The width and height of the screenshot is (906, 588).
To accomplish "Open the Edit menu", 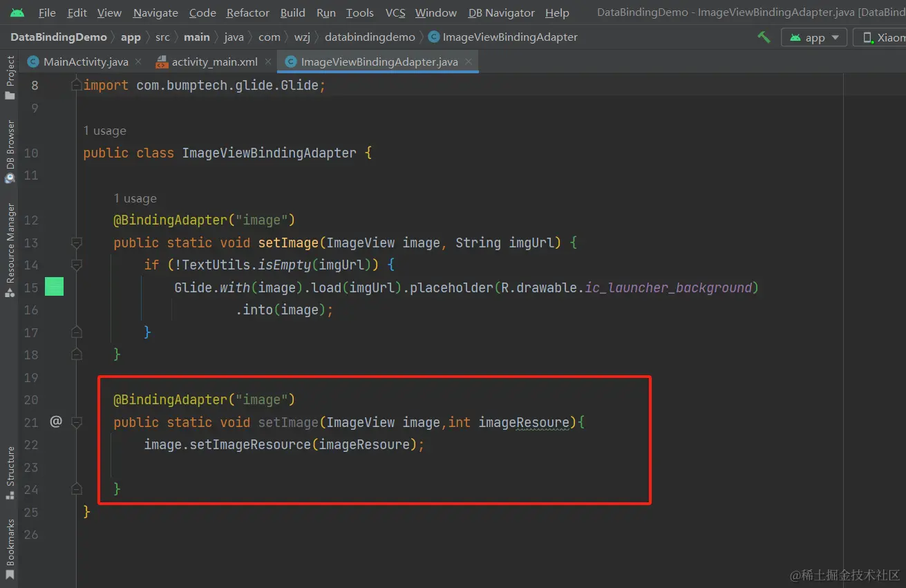I will pos(77,12).
